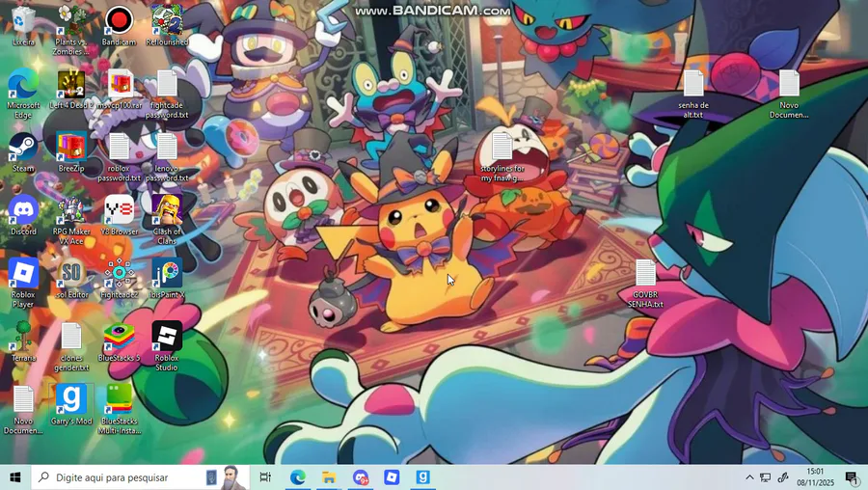Select lenovo password.txt file

pos(167,158)
